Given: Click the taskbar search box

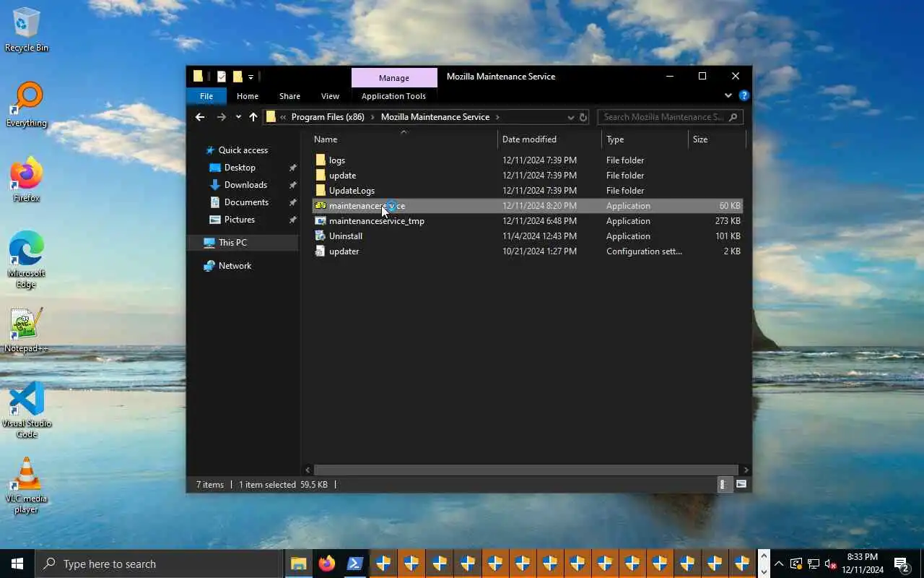Looking at the screenshot, I should [x=159, y=564].
